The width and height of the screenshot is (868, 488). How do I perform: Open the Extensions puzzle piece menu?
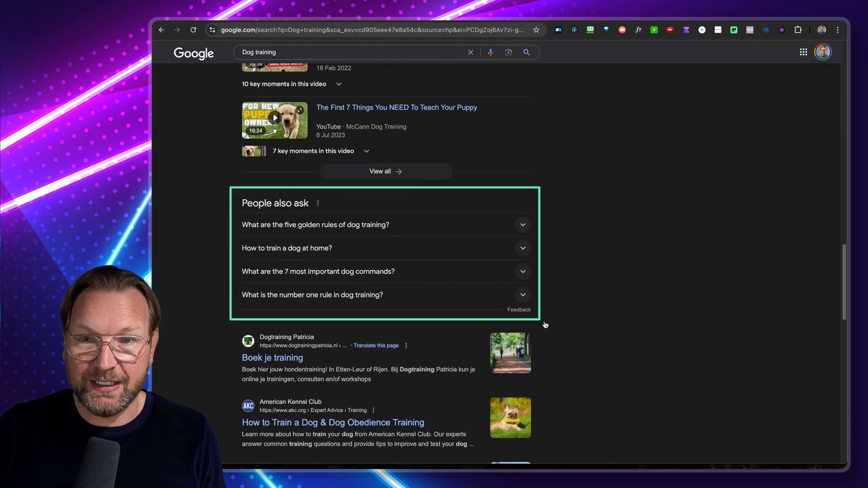click(798, 30)
